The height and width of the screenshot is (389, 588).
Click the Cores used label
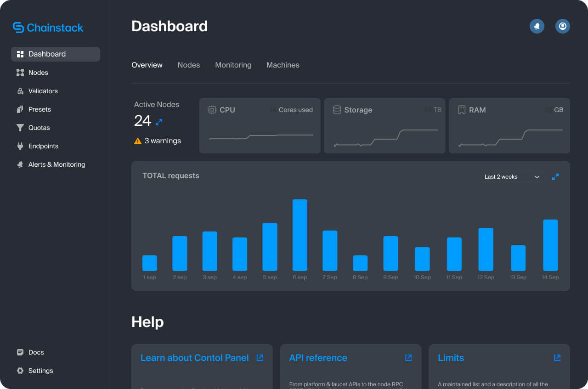pyautogui.click(x=296, y=110)
